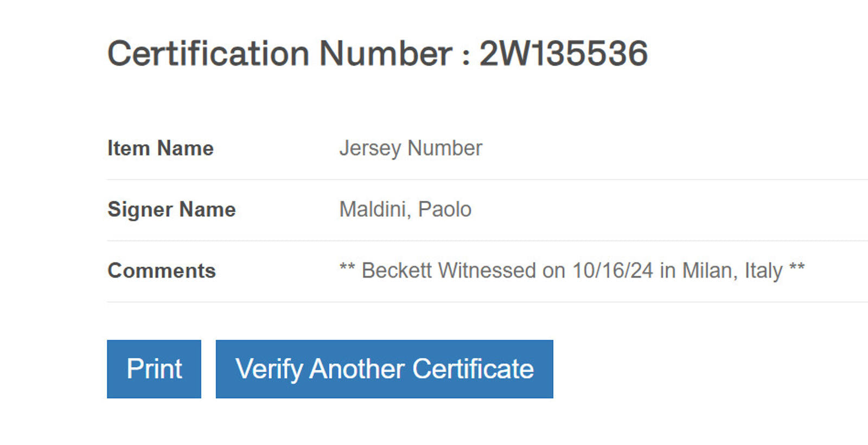868x445 pixels.
Task: Click the word Certificate on the verify button
Action: click(x=473, y=369)
